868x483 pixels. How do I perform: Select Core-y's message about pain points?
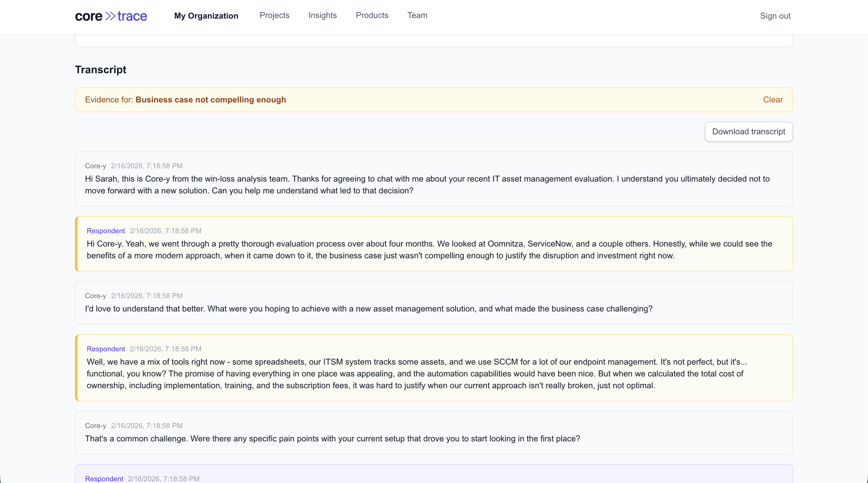434,433
